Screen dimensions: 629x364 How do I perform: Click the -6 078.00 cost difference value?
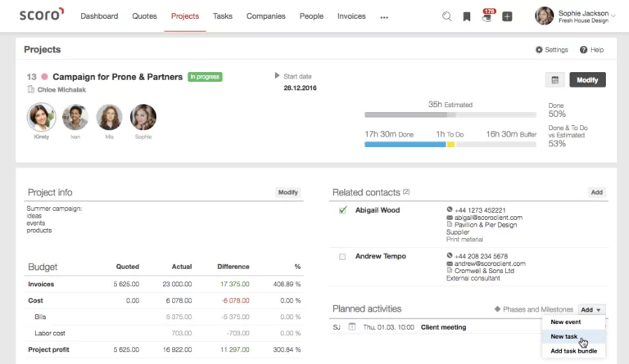point(236,300)
